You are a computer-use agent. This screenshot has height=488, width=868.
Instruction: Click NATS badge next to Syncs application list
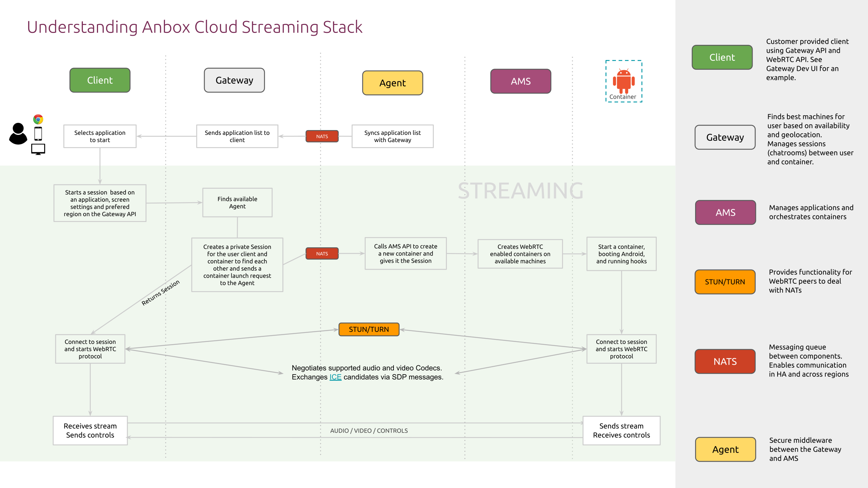322,136
